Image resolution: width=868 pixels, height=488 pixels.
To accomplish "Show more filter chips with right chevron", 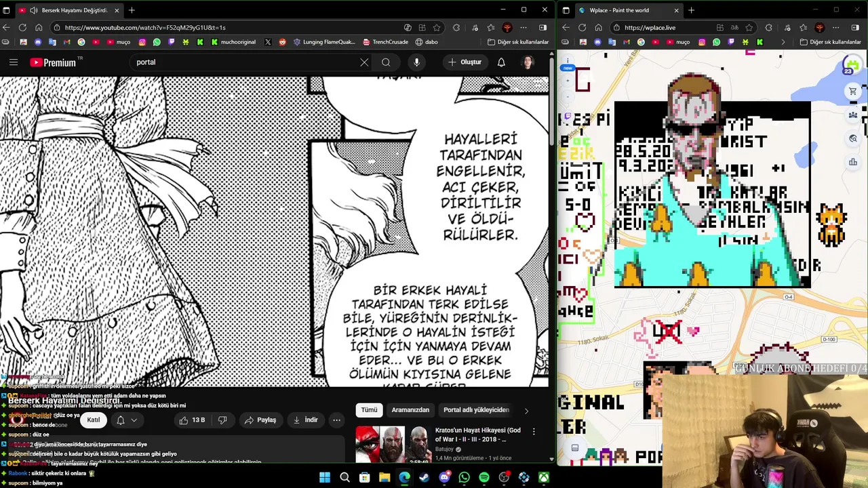I will tap(526, 410).
